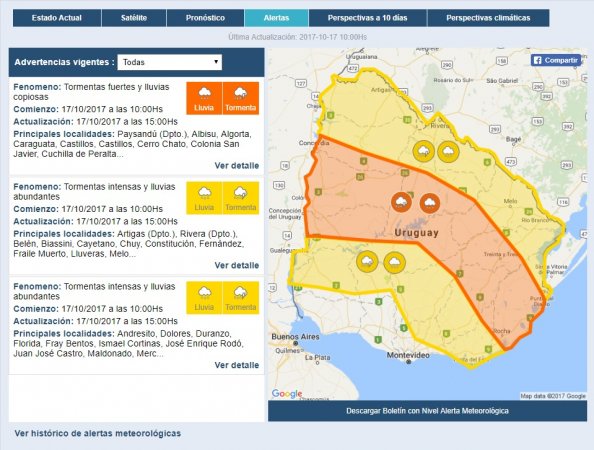Open Ver detalle for Paysandú alert
This screenshot has height=450, width=594.
click(237, 166)
